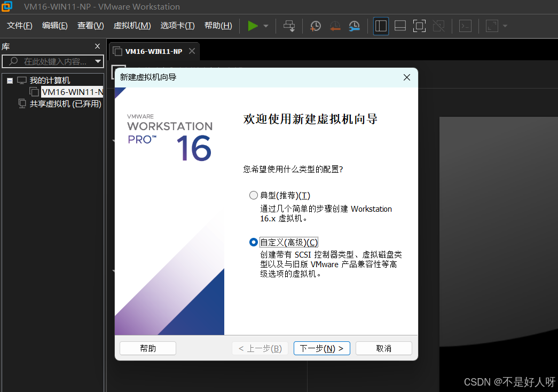The width and height of the screenshot is (558, 392).
Task: Click the library search input field
Action: (x=53, y=61)
